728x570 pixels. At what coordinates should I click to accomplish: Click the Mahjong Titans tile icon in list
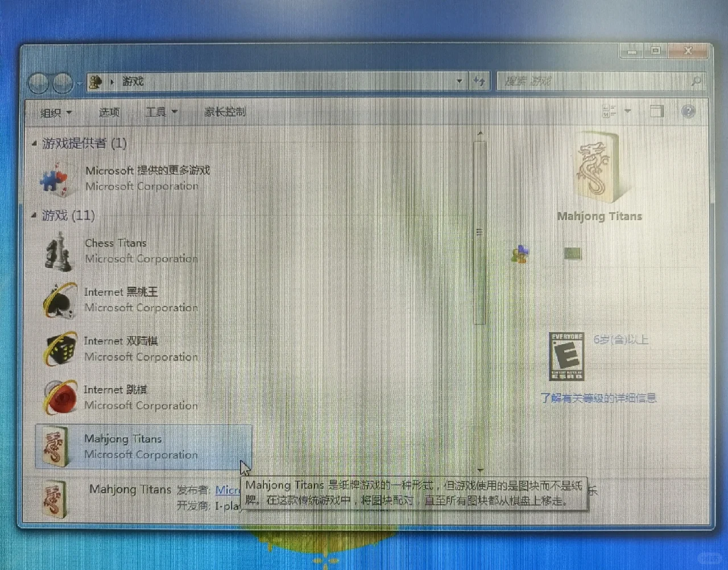click(56, 447)
